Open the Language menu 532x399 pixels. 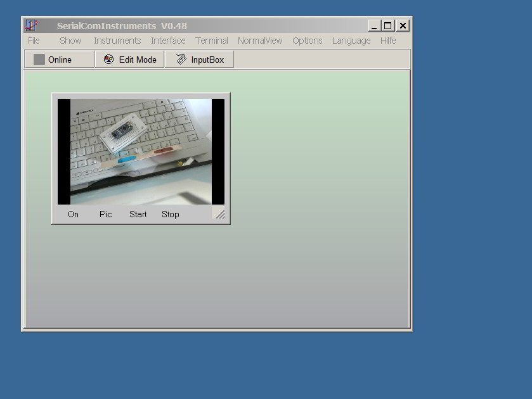[351, 41]
